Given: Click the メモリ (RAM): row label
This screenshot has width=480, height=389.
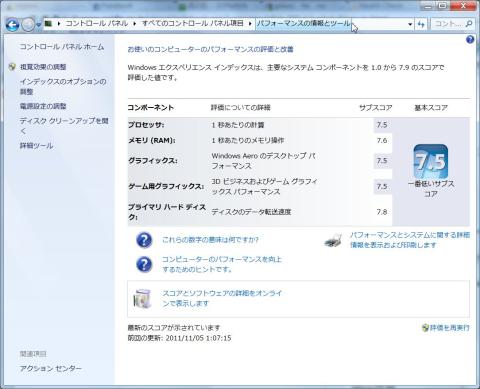Looking at the screenshot, I should [152, 141].
